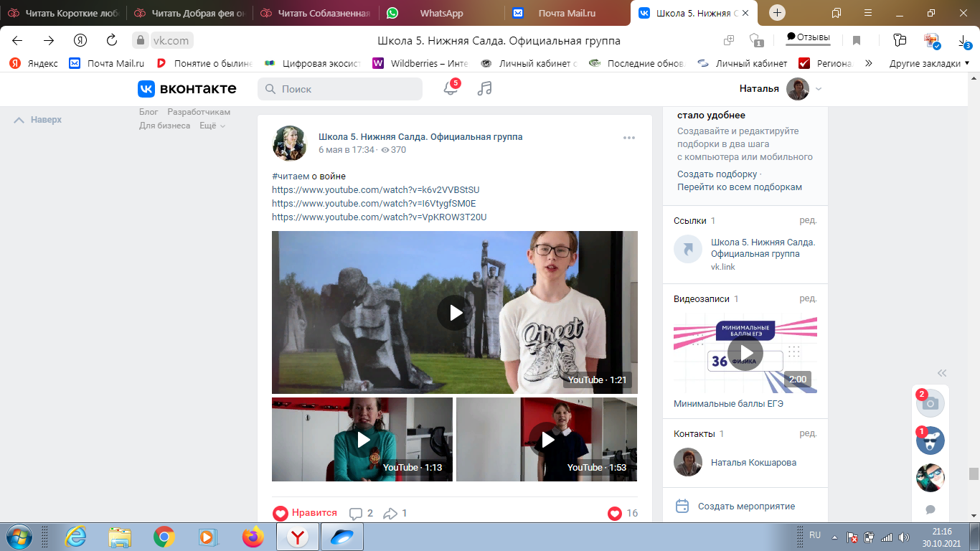Open youtube link ending k6v2VVBStSU
Screen dimensions: 980x551
point(375,190)
